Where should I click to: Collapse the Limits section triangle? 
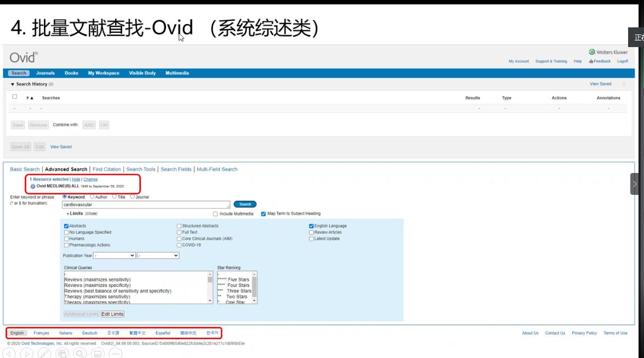(68, 213)
